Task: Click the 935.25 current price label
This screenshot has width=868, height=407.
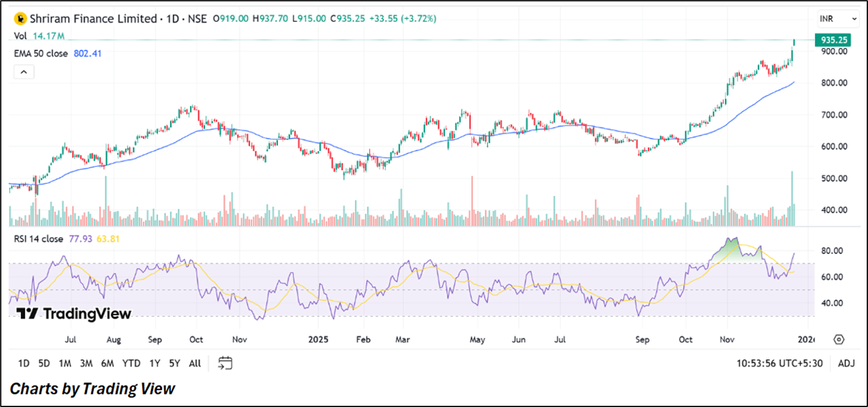Action: click(833, 40)
